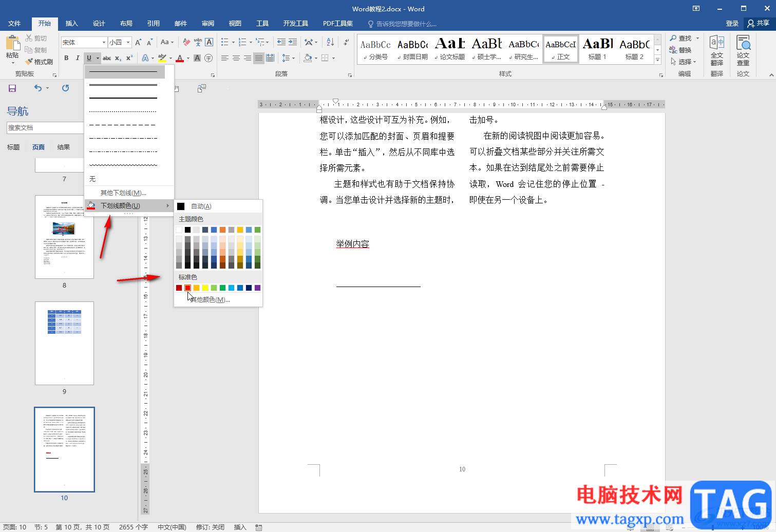Toggle strikethrough (abc) formatting
Image resolution: width=776 pixels, height=532 pixels.
107,58
